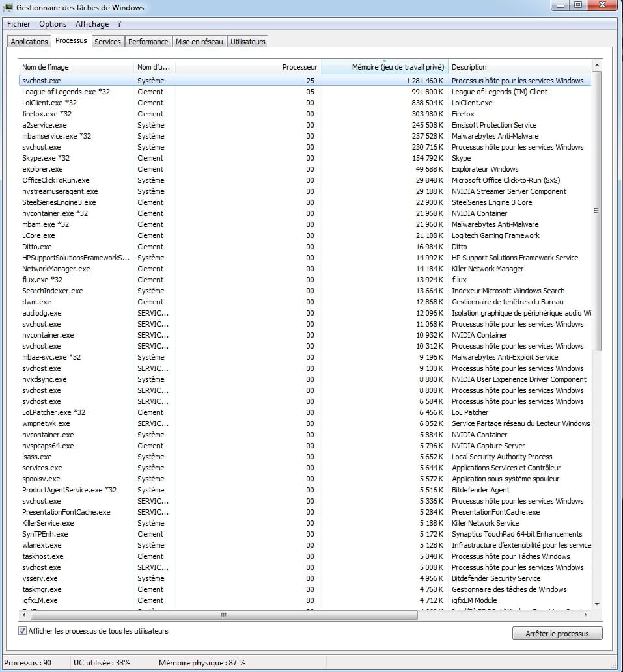This screenshot has width=623, height=672.
Task: Open the '?' help menu
Action: click(x=120, y=24)
